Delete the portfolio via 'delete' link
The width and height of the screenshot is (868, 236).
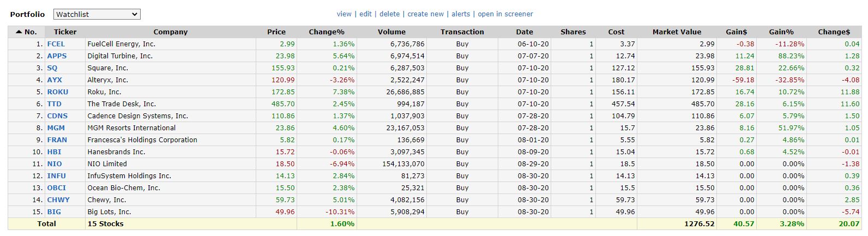[x=389, y=14]
